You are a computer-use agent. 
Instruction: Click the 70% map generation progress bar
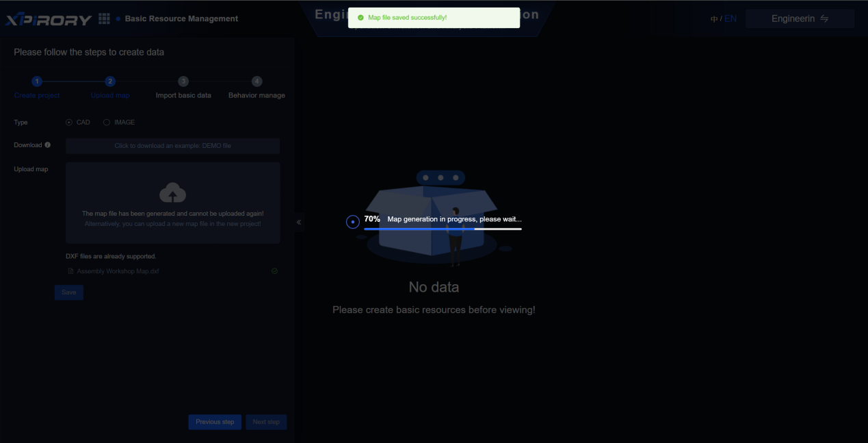(443, 229)
